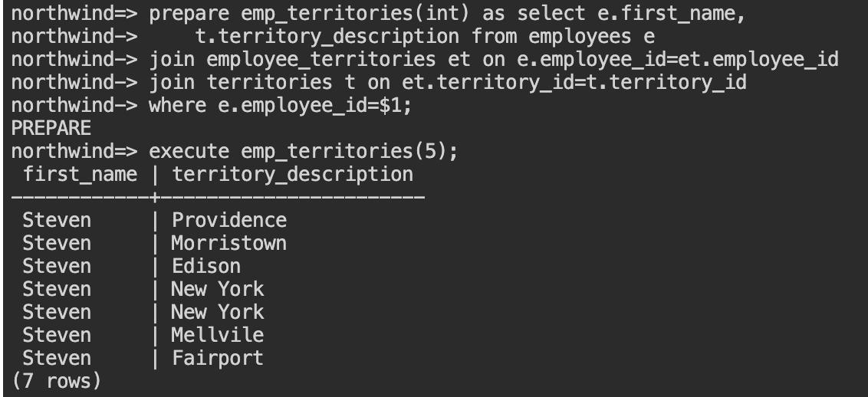Click the Providence result cell
The width and height of the screenshot is (868, 397).
click(x=229, y=220)
